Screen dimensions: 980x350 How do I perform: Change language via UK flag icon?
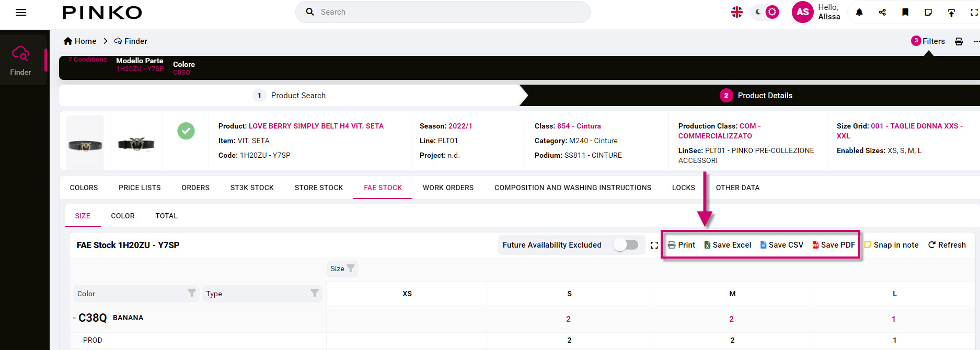tap(737, 12)
